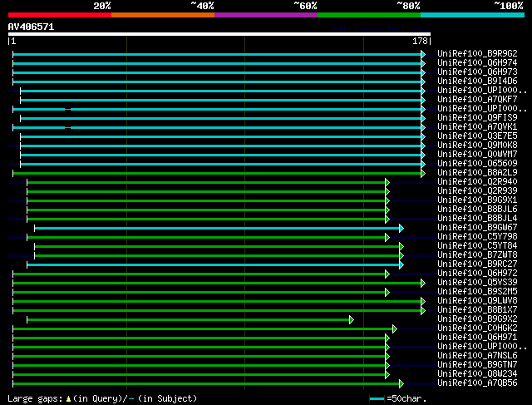Screen dimensions: 532x405
Task: Select the UniRef100_C0HGK2 label
Action: [x=477, y=328]
